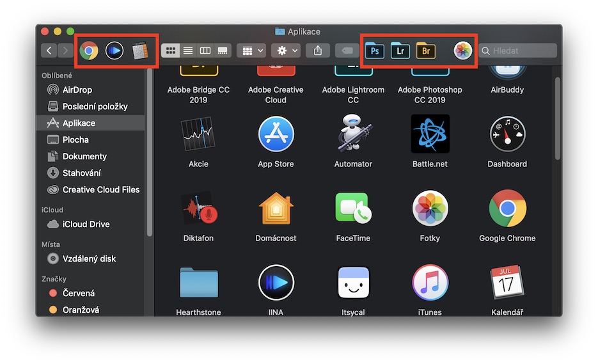Select Aplikace in the sidebar
598x364 pixels.
pos(90,123)
